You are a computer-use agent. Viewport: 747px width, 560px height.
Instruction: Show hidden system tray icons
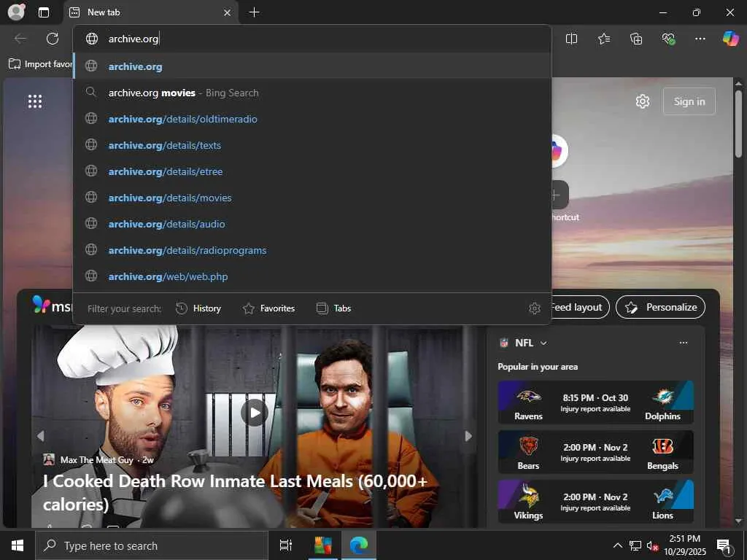pyautogui.click(x=617, y=545)
